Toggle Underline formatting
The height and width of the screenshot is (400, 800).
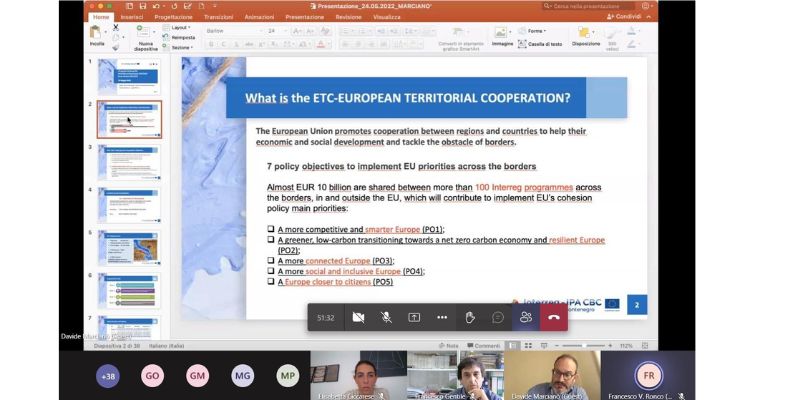pyautogui.click(x=236, y=44)
